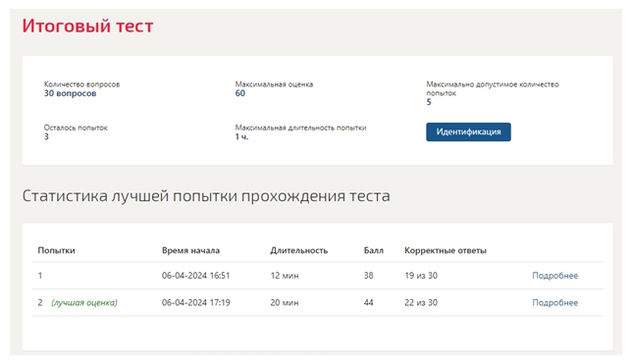Viewport: 632px width, 364px height.
Task: Click the Попытки column header
Action: pos(57,250)
